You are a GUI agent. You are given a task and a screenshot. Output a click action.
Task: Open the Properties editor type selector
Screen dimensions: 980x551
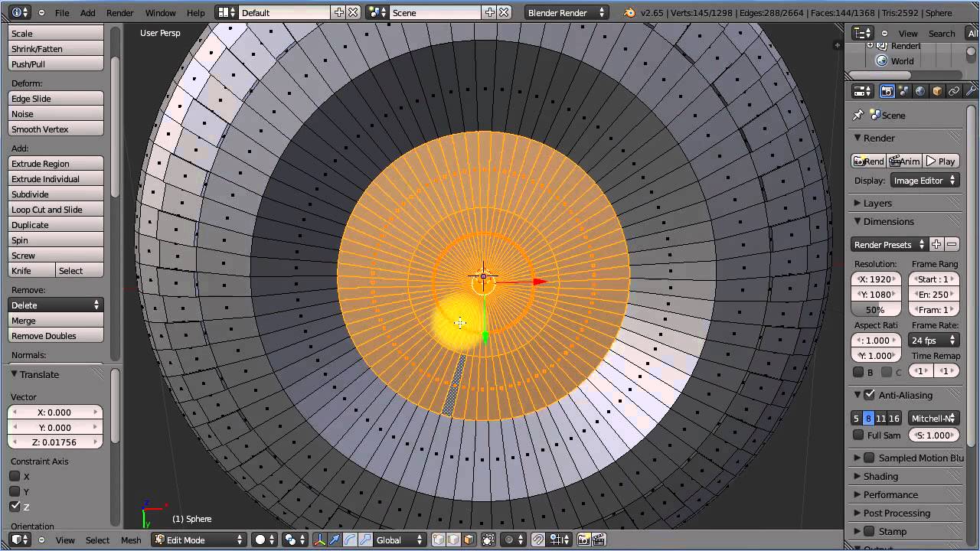pos(863,91)
